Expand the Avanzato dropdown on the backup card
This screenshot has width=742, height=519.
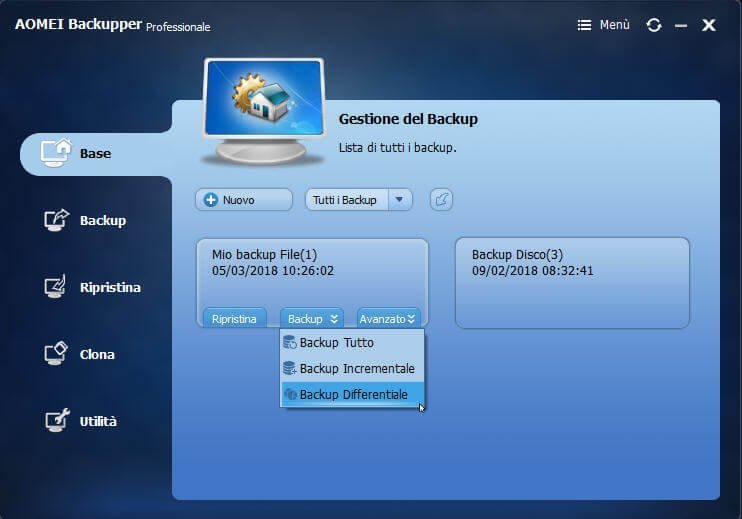point(388,319)
